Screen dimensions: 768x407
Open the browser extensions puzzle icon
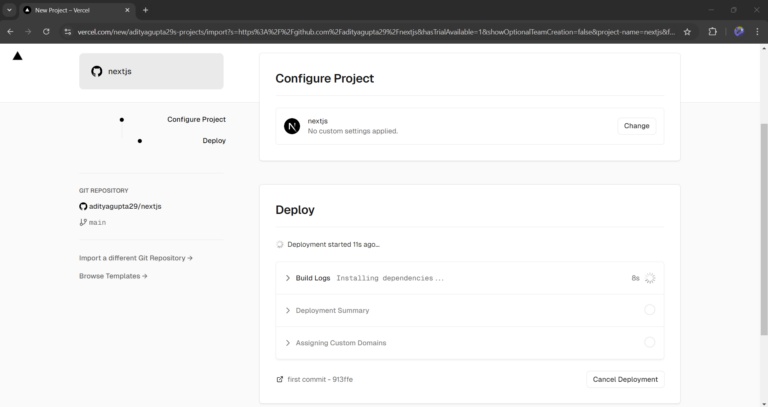click(712, 31)
